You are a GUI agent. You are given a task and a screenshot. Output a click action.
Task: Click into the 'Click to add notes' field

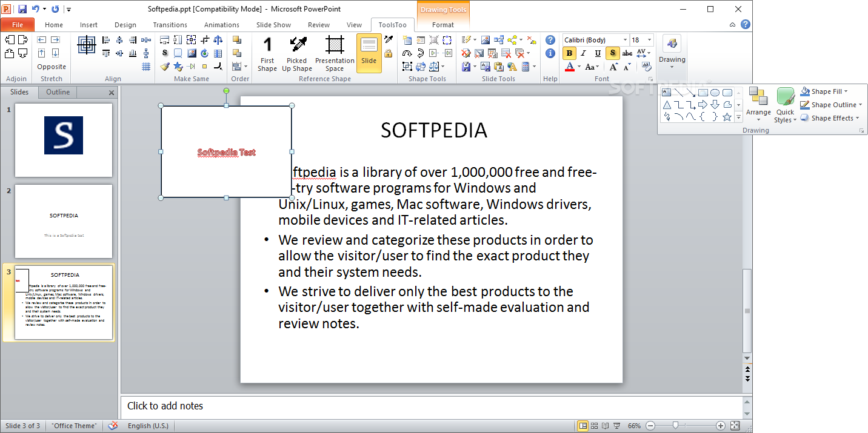431,406
